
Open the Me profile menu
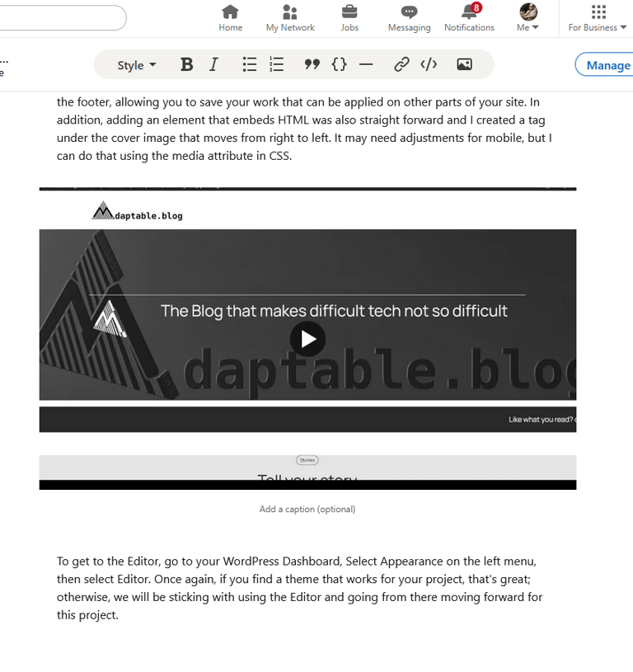coord(528,18)
